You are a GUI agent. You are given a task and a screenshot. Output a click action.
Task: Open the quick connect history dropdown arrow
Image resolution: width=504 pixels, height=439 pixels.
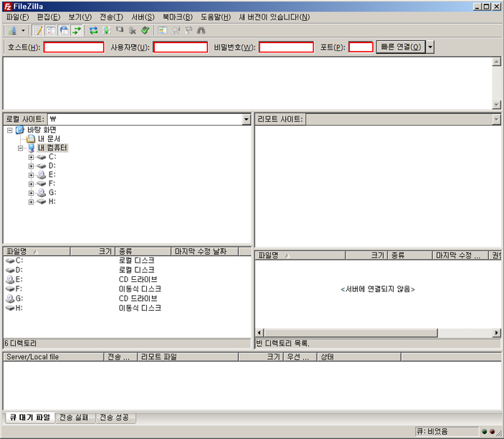pyautogui.click(x=431, y=47)
